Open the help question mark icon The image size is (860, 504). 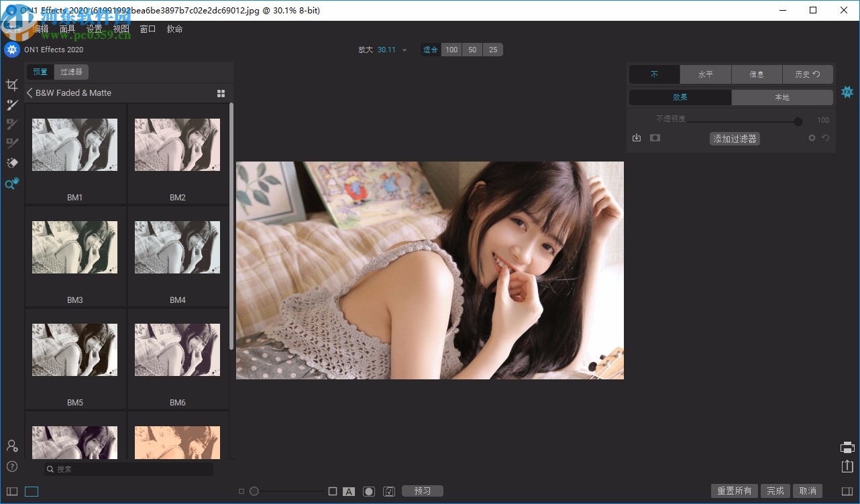12,466
